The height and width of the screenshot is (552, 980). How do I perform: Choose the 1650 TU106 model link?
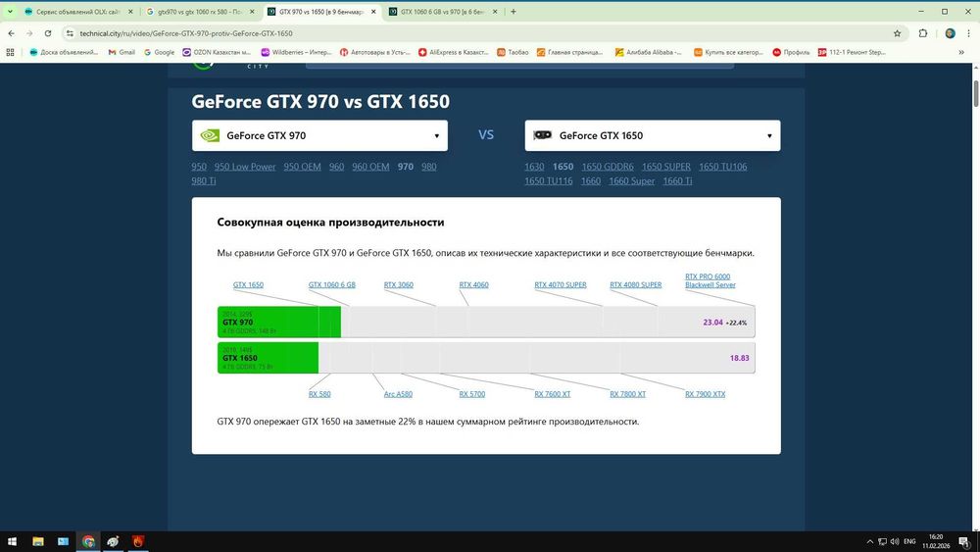click(x=723, y=167)
